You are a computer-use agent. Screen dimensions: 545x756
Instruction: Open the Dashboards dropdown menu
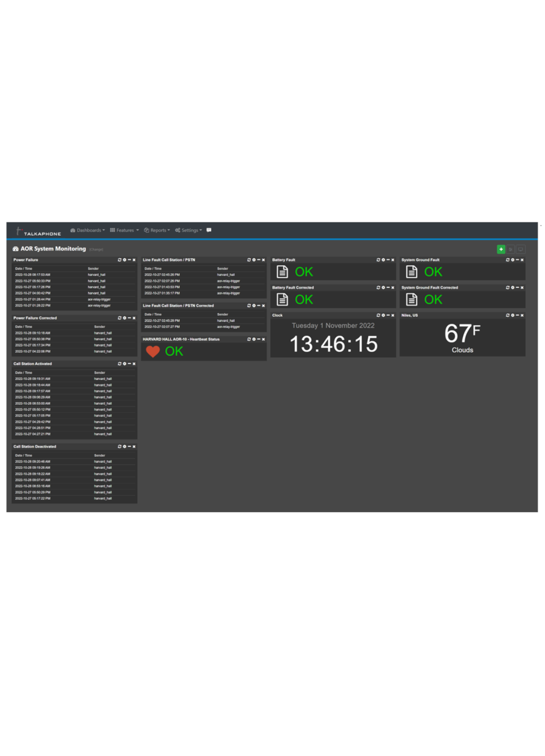coord(87,231)
